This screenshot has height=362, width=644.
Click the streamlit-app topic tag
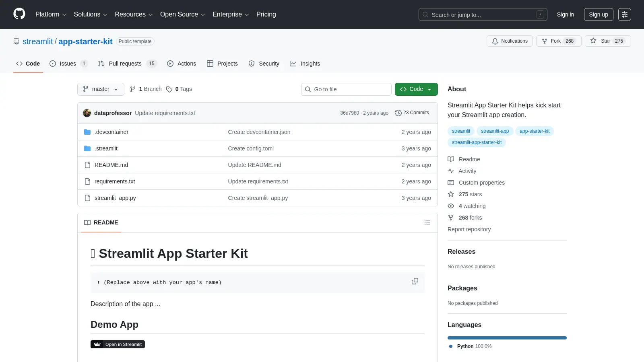pyautogui.click(x=495, y=131)
